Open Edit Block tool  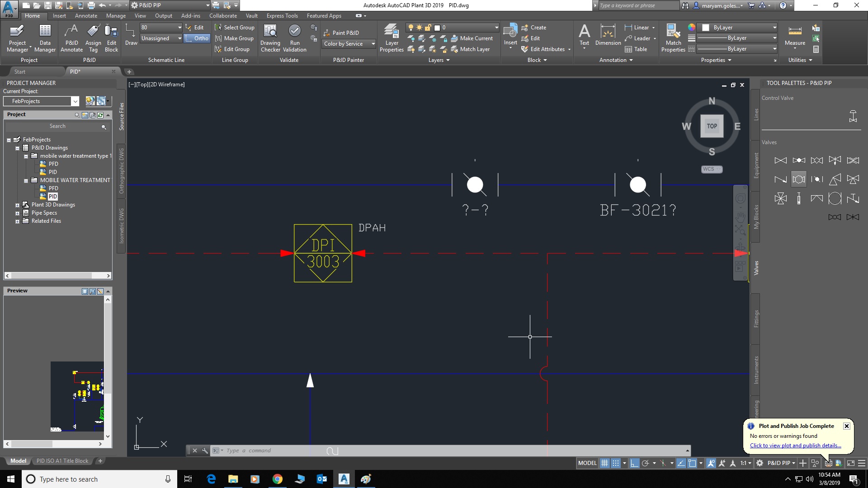point(111,38)
